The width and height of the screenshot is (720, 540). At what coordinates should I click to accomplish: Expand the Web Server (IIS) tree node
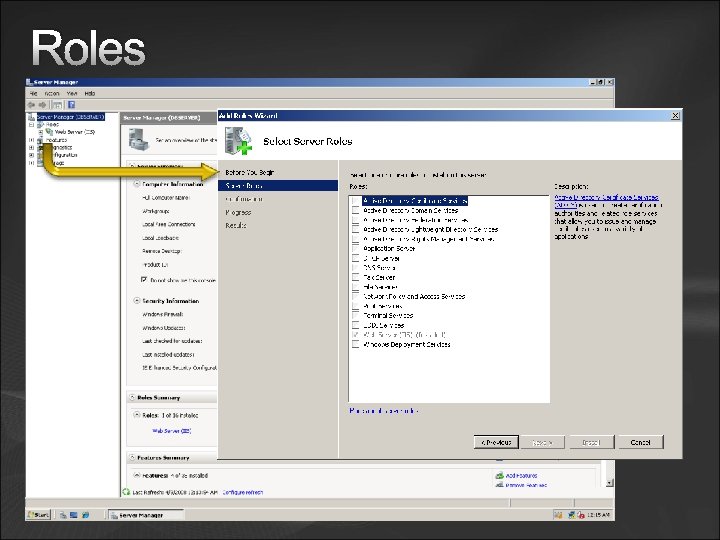click(40, 132)
